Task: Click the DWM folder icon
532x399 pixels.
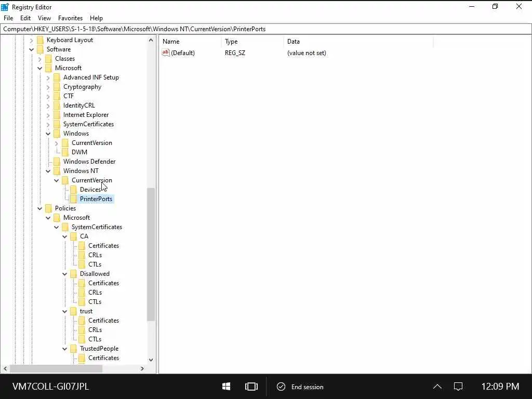Action: pos(65,152)
